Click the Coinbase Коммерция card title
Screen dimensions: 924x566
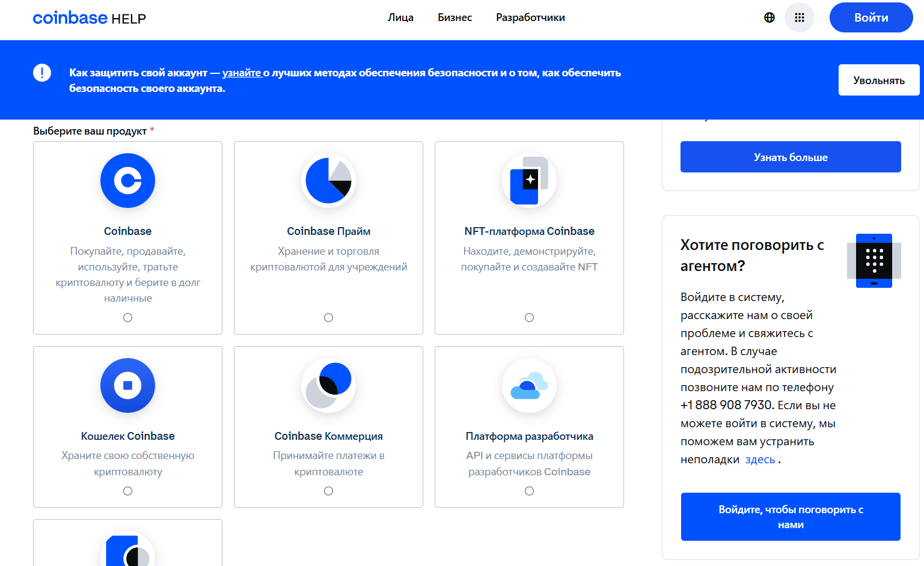(328, 436)
